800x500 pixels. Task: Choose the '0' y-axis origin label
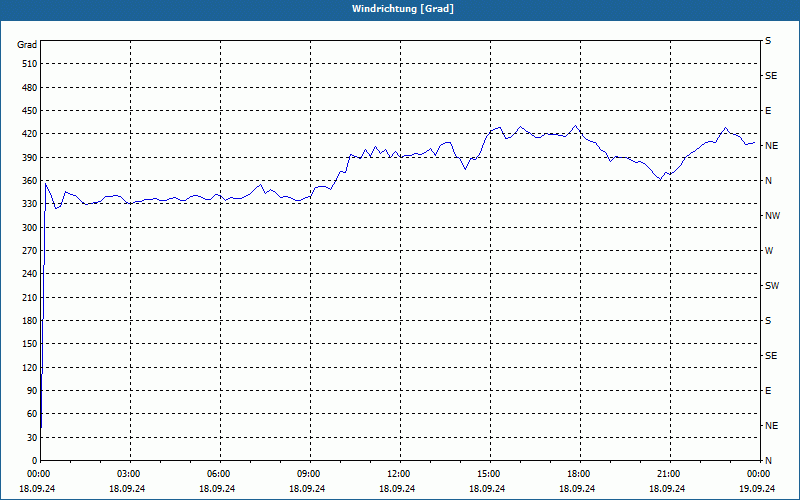point(35,461)
